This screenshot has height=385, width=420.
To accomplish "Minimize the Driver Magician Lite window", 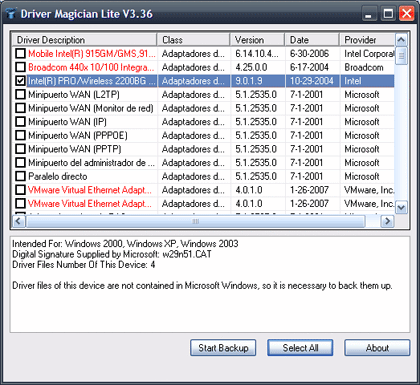I will 368,14.
